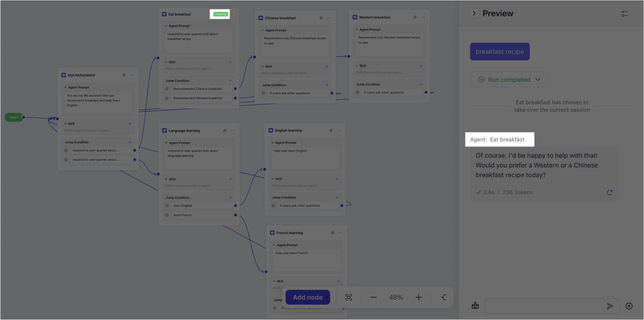Viewport: 644px width, 320px height.
Task: Open the Start node menu
Action: click(14, 117)
